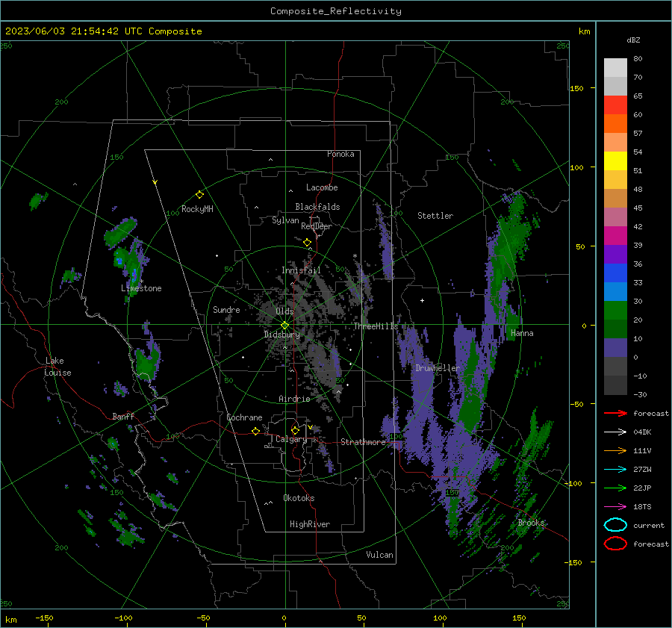This screenshot has height=628, width=672.
Task: Click the dBZ legend heading
Action: [633, 40]
